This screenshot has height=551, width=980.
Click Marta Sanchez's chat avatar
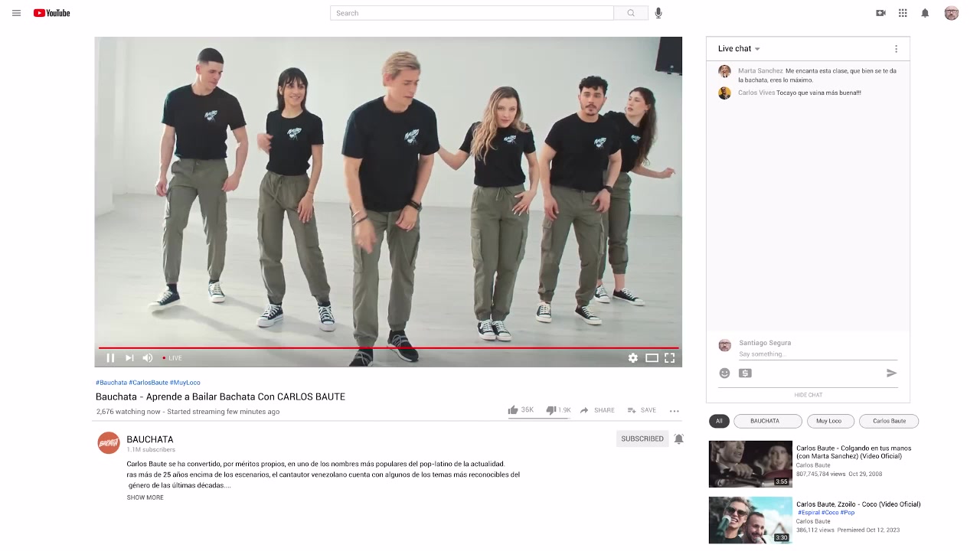[724, 71]
